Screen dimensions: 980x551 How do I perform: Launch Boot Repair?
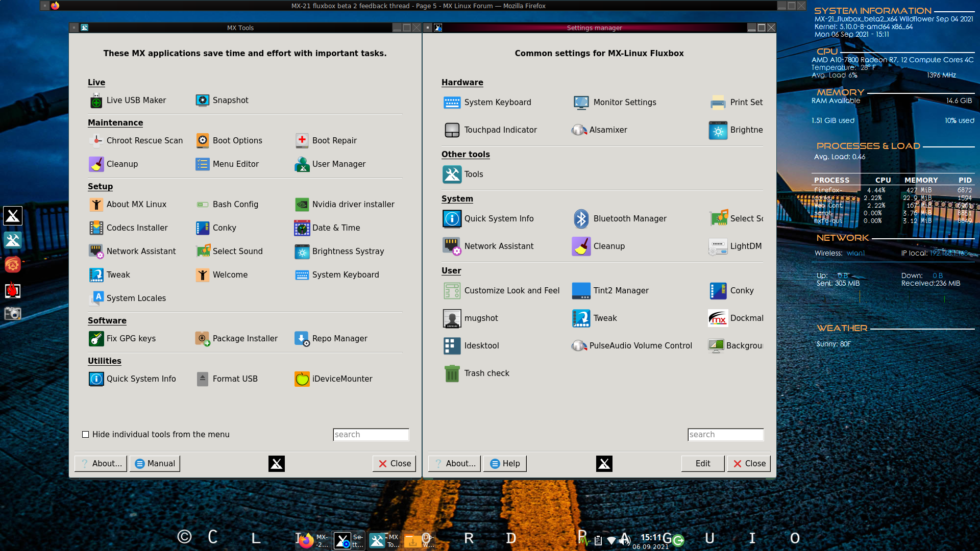pos(326,140)
